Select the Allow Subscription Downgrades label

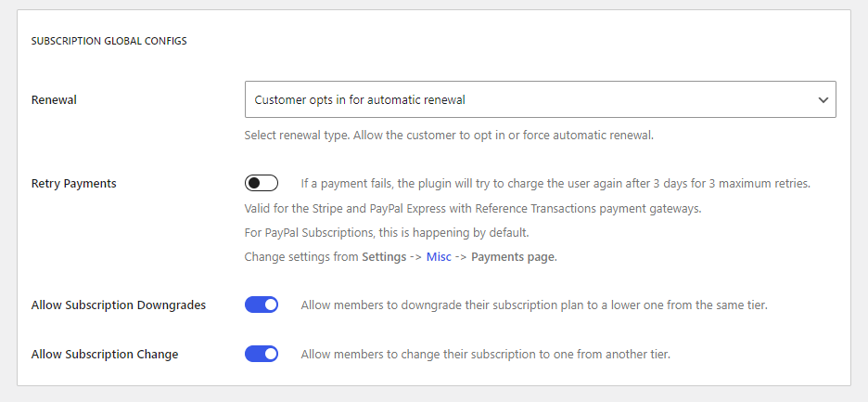coord(119,305)
